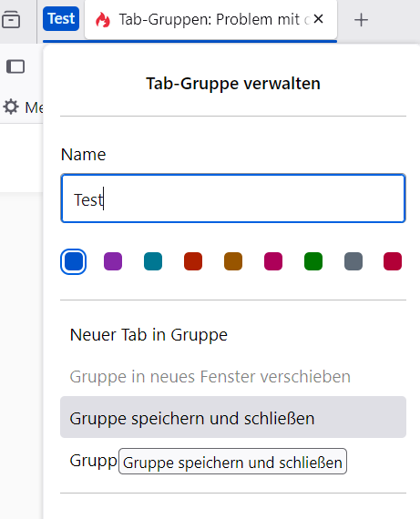Click the blue Test group label
The image size is (420, 519).
[61, 18]
